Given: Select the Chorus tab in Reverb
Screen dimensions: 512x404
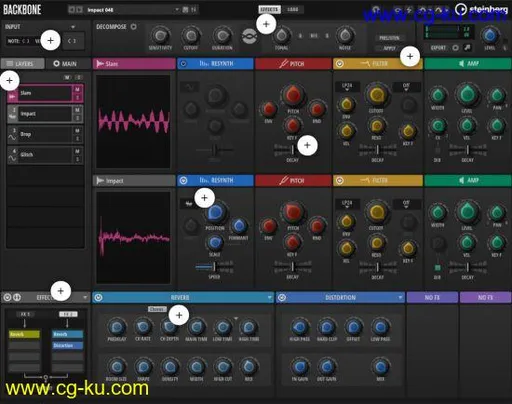Looking at the screenshot, I should 157,309.
